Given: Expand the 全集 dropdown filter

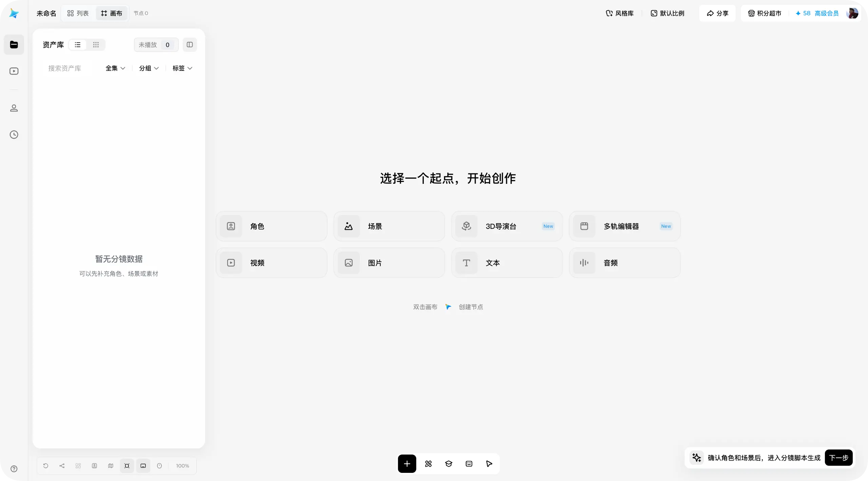Looking at the screenshot, I should tap(115, 68).
